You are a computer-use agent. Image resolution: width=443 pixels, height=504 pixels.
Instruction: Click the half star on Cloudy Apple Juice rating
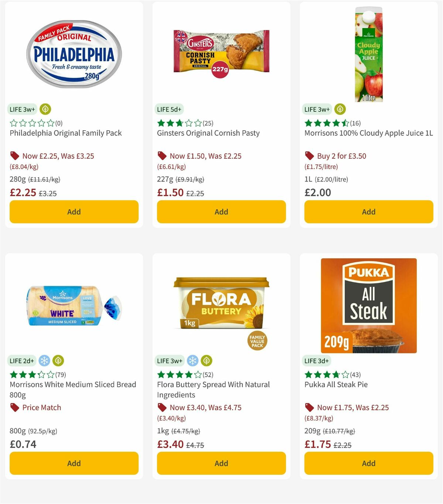point(345,123)
